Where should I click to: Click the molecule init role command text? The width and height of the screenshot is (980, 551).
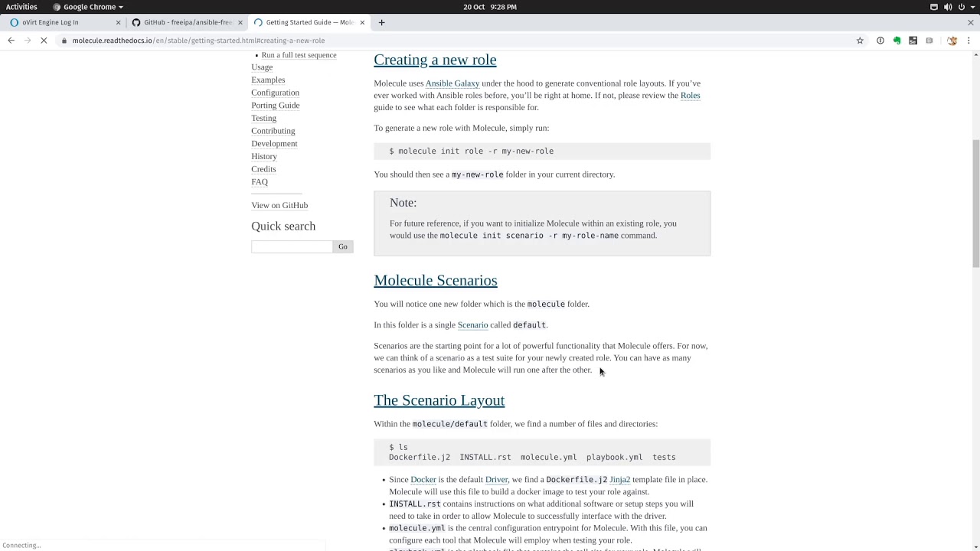coord(471,152)
